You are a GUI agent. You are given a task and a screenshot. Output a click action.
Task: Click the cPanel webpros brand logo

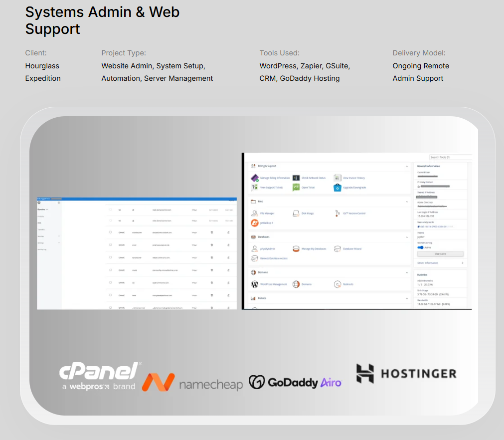99,376
